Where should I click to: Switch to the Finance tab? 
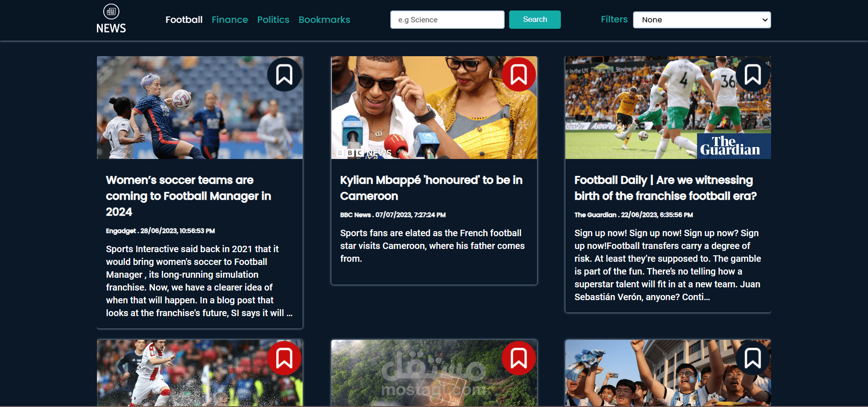230,20
